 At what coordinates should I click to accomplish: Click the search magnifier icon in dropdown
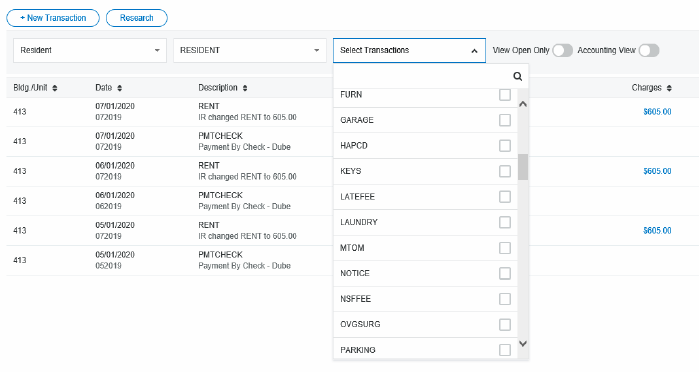(x=517, y=76)
